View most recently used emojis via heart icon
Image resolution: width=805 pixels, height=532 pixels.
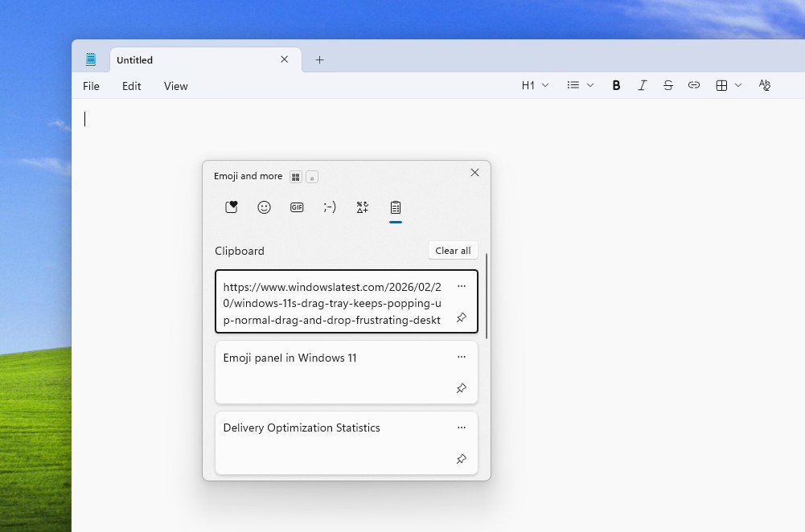pos(232,207)
